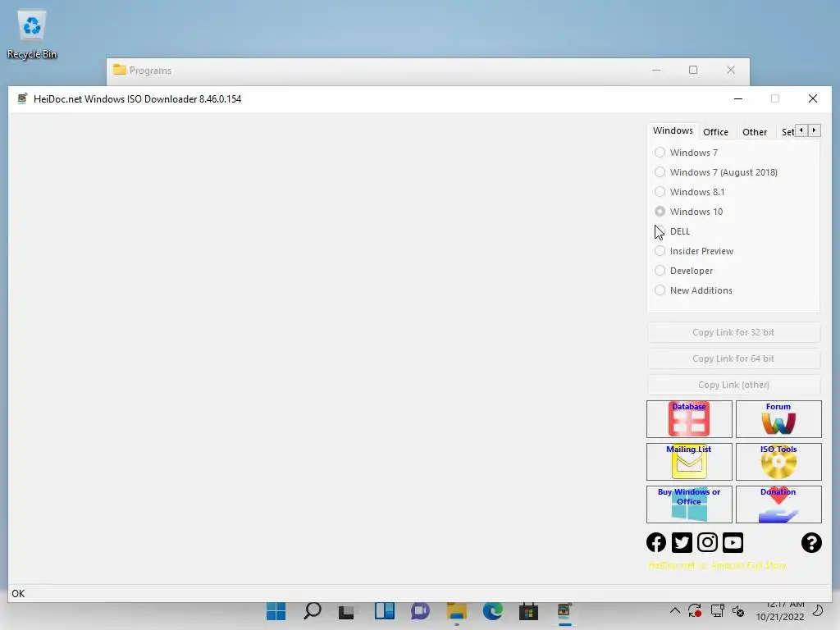Screen dimensions: 840x630
Task: Open the Database tile
Action: click(689, 419)
